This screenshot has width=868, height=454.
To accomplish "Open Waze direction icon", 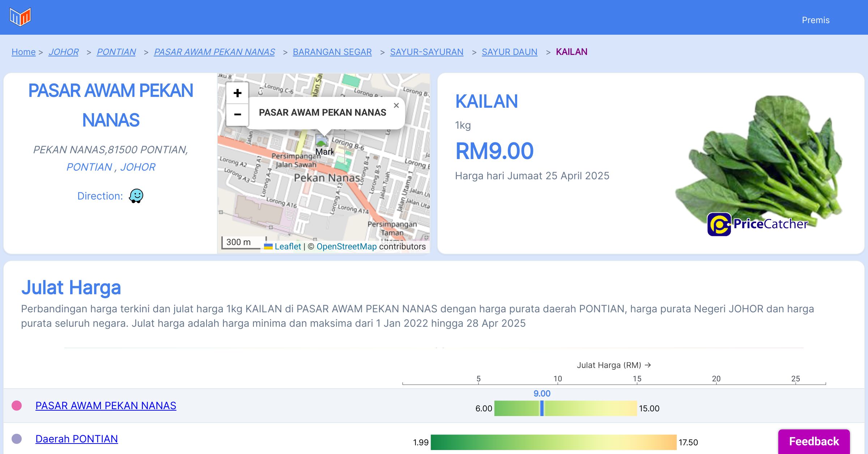I will coord(136,196).
